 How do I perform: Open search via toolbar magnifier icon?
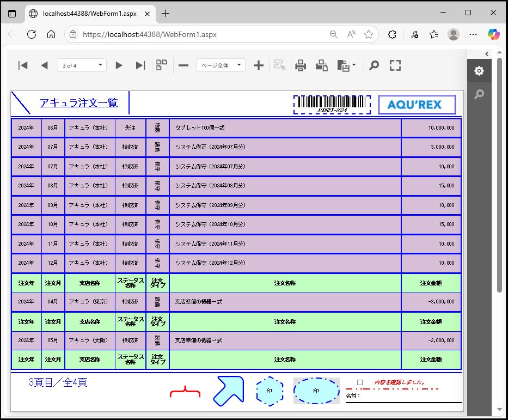tap(374, 65)
